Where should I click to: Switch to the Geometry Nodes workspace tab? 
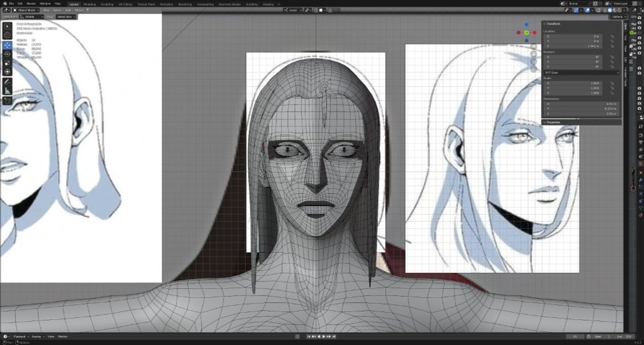point(229,4)
